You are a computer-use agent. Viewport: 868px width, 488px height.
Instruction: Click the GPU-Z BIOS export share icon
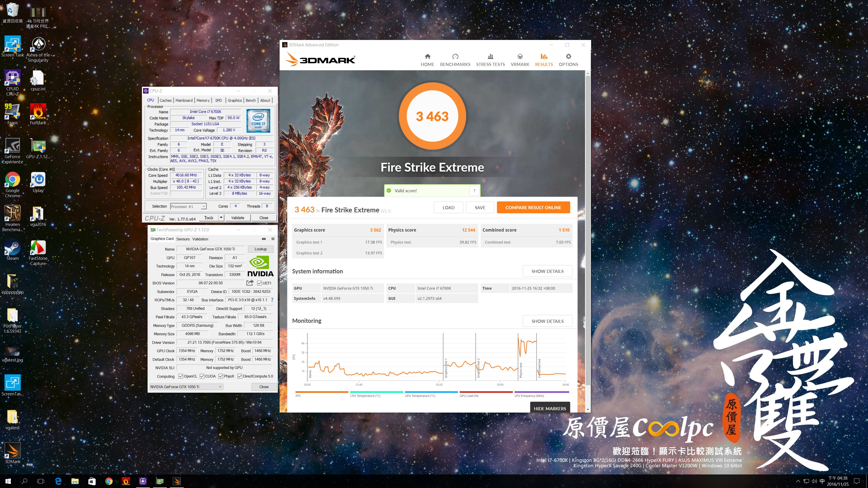250,283
